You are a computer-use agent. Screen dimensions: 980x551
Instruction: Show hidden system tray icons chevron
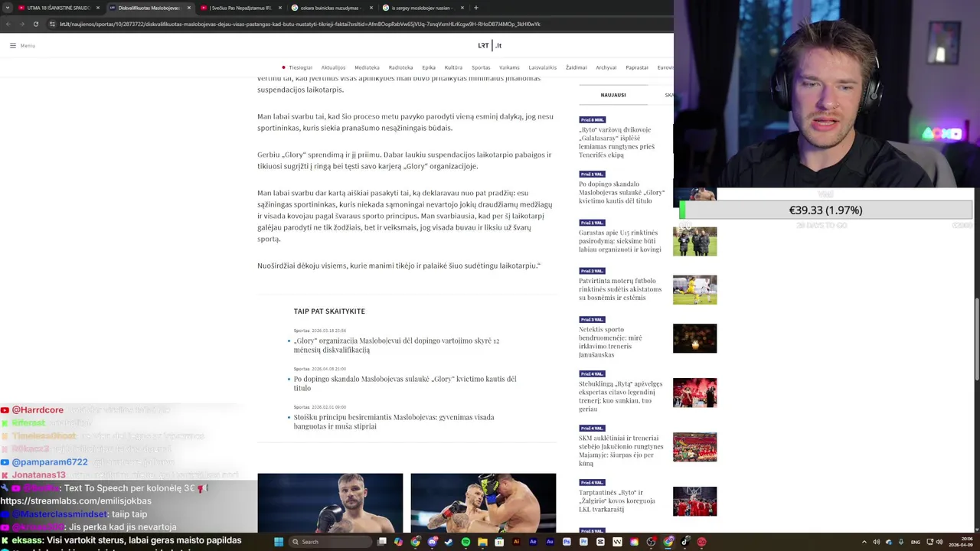click(864, 542)
